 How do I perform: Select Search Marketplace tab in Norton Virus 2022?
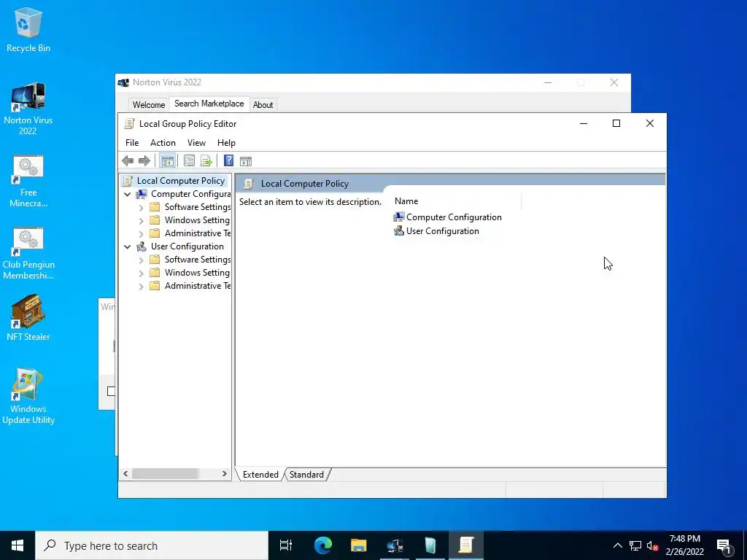[209, 104]
